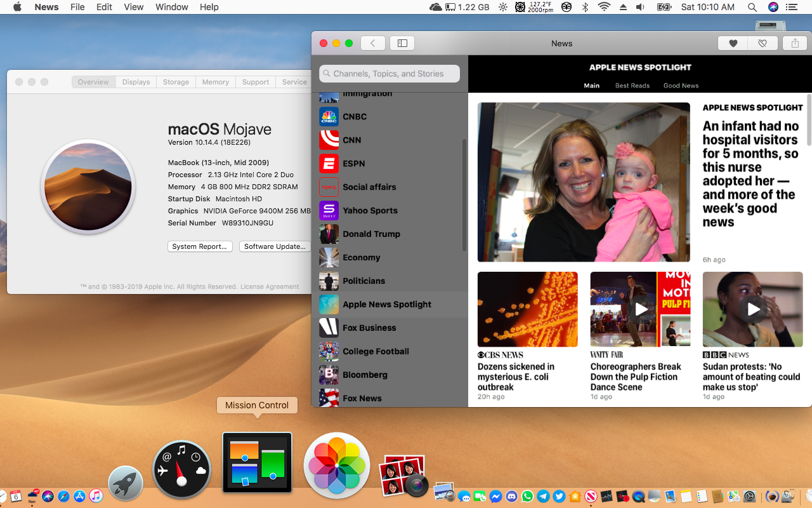Screen dimensions: 812x508
Task: Open the CNBC channel in sidebar
Action: pyautogui.click(x=390, y=117)
